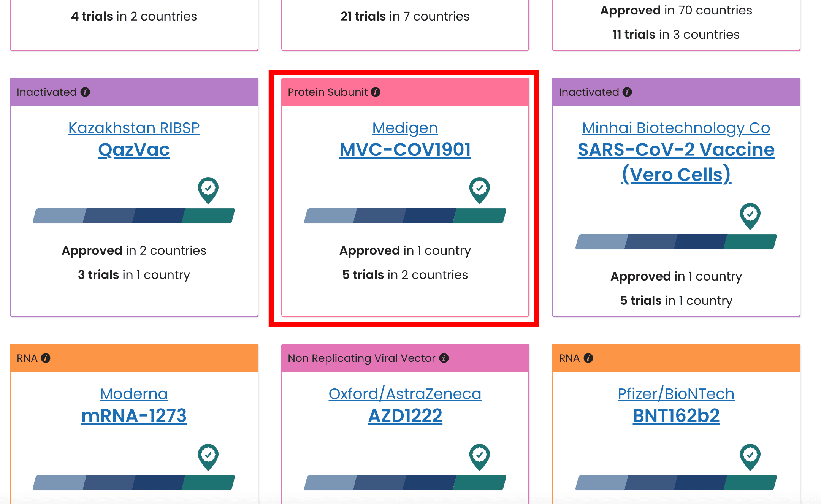Open the AZD1222 vaccine link
The width and height of the screenshot is (821, 504).
point(405,416)
